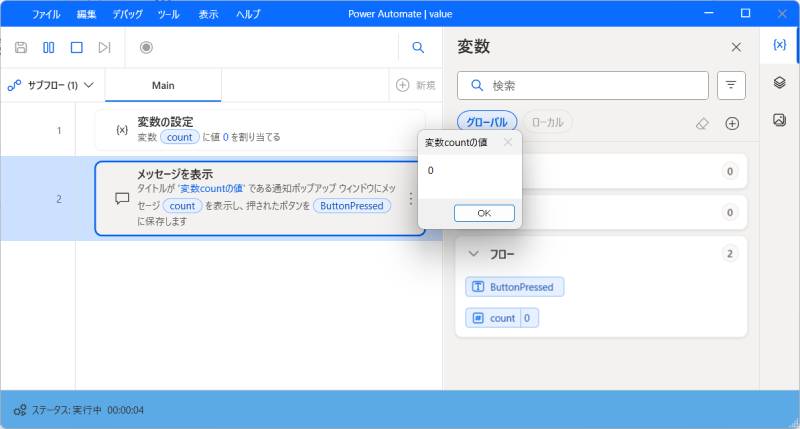Add a new variable with plus icon
This screenshot has width=800, height=429.
pos(732,123)
